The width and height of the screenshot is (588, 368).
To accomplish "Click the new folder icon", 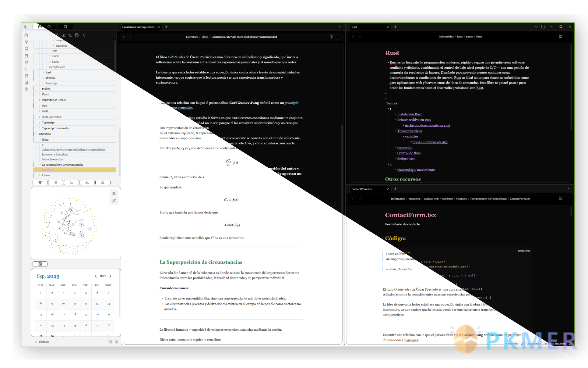I will tap(63, 35).
